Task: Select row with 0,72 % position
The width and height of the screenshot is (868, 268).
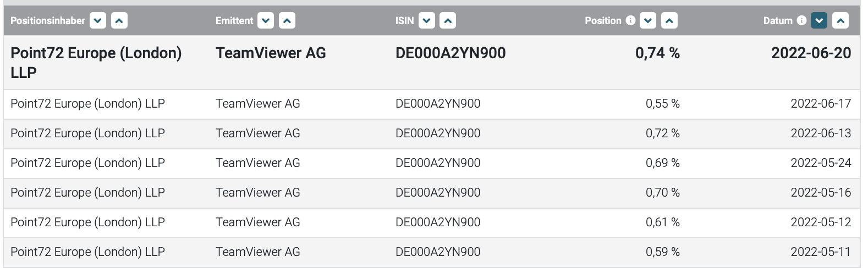Action: pyautogui.click(x=662, y=133)
